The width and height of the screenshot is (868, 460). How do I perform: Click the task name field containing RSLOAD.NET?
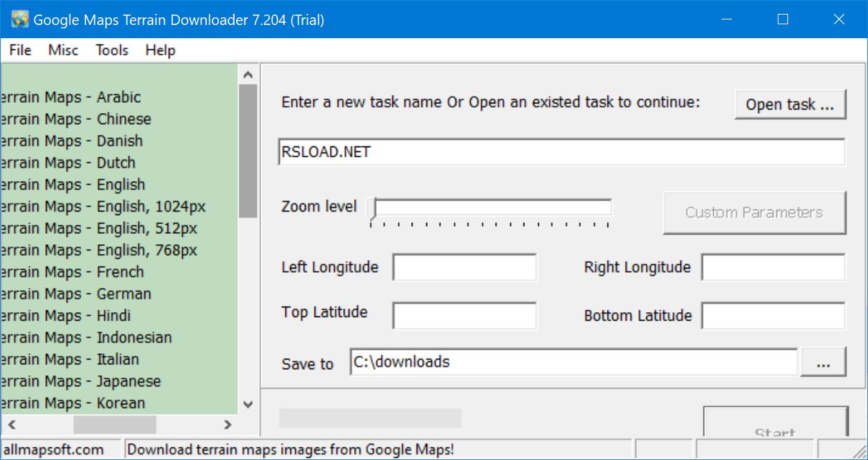tap(561, 152)
